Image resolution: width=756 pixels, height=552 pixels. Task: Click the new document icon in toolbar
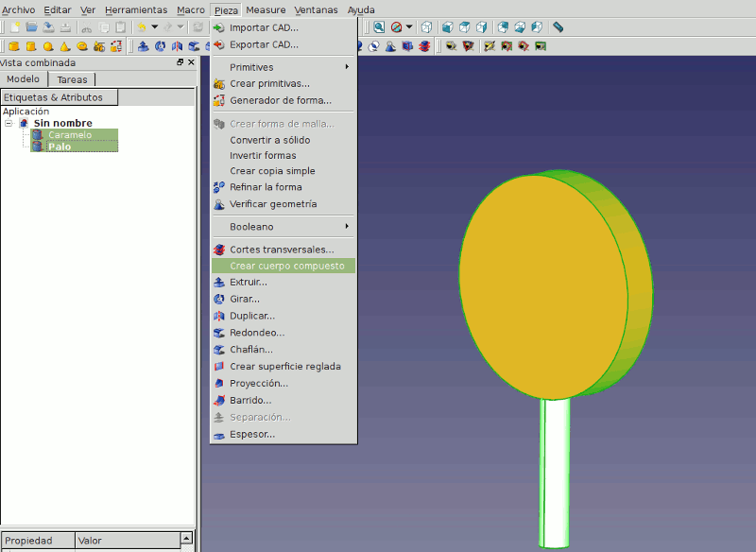(x=15, y=27)
